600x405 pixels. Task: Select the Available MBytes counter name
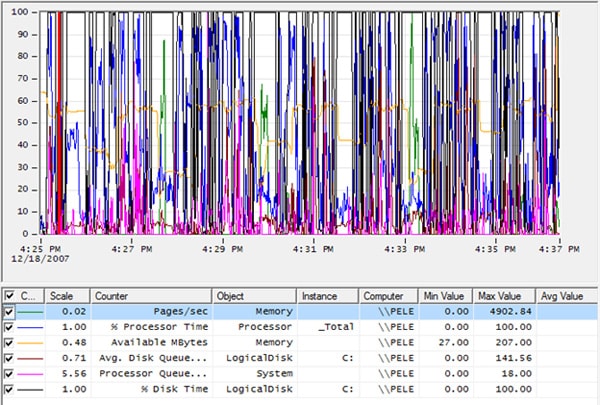[159, 343]
